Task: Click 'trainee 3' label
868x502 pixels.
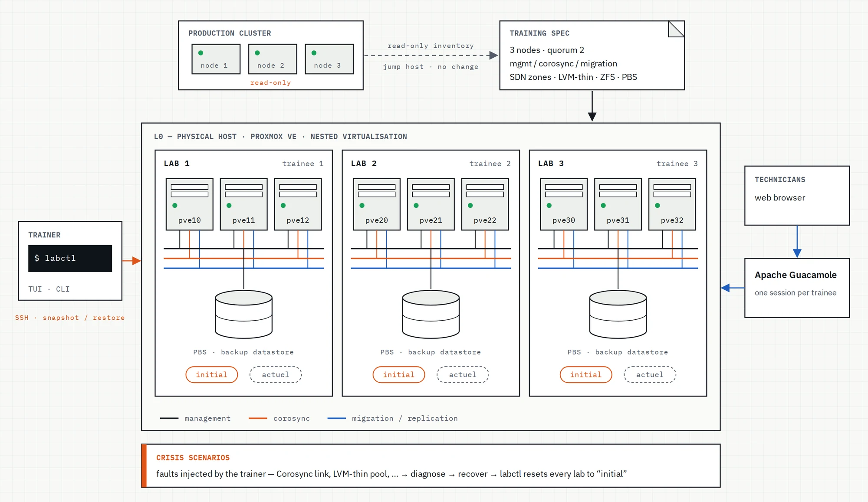Action: [x=677, y=164]
